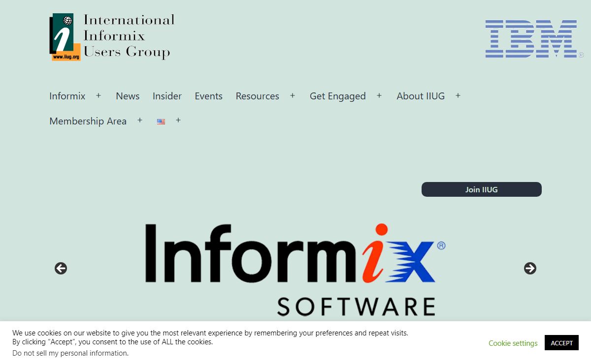
Task: Open the Events menu item
Action: [x=208, y=96]
